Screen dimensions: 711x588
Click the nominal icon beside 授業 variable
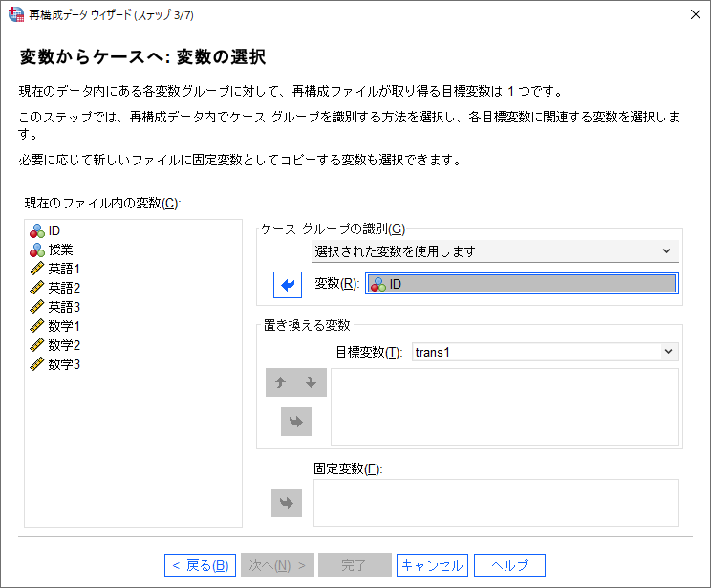(37, 250)
